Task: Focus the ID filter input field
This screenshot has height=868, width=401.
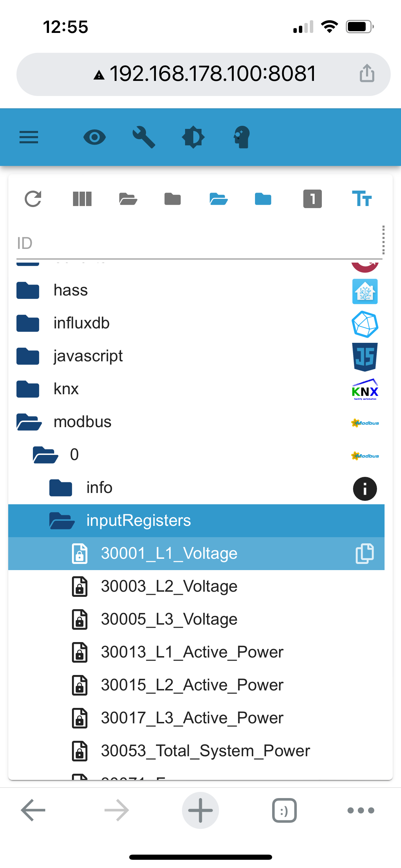Action: (199, 243)
